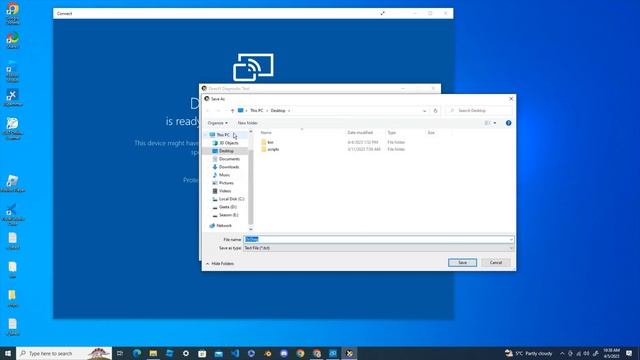Open the change view dropdown

tap(495, 123)
